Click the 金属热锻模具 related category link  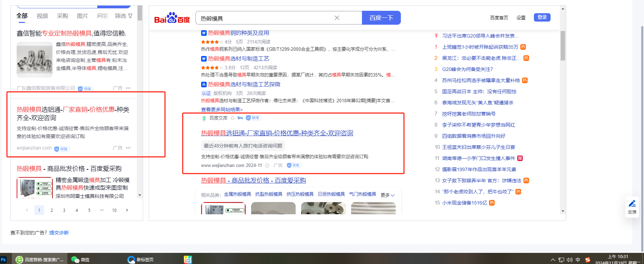(x=237, y=194)
